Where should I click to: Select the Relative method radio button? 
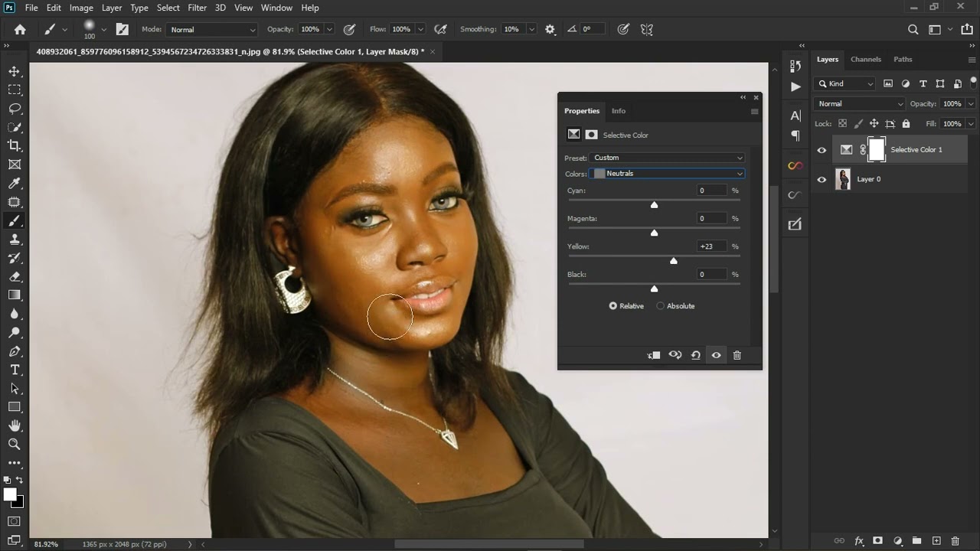coord(612,306)
